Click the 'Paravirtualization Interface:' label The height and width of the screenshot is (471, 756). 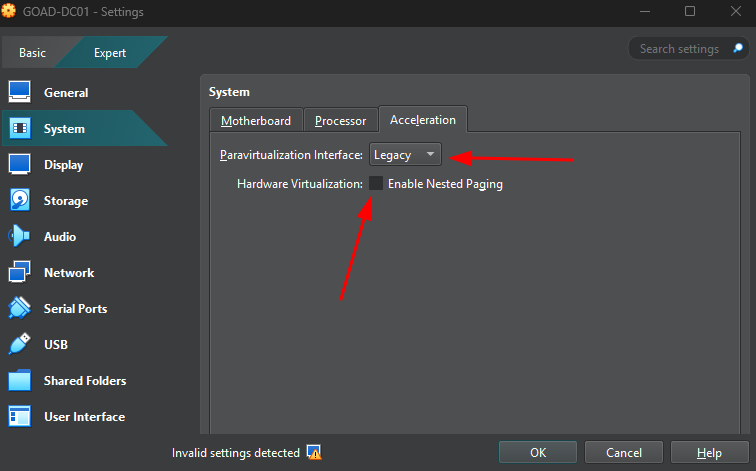pyautogui.click(x=291, y=155)
